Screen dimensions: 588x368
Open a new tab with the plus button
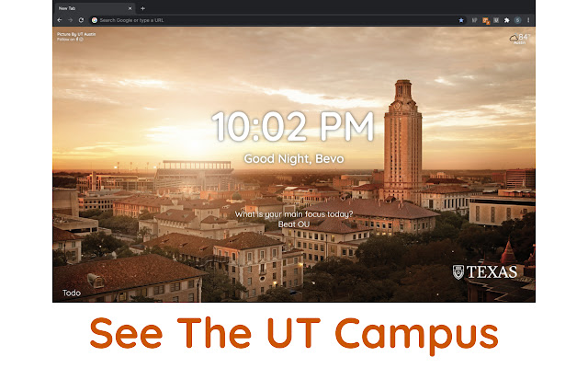[x=143, y=8]
